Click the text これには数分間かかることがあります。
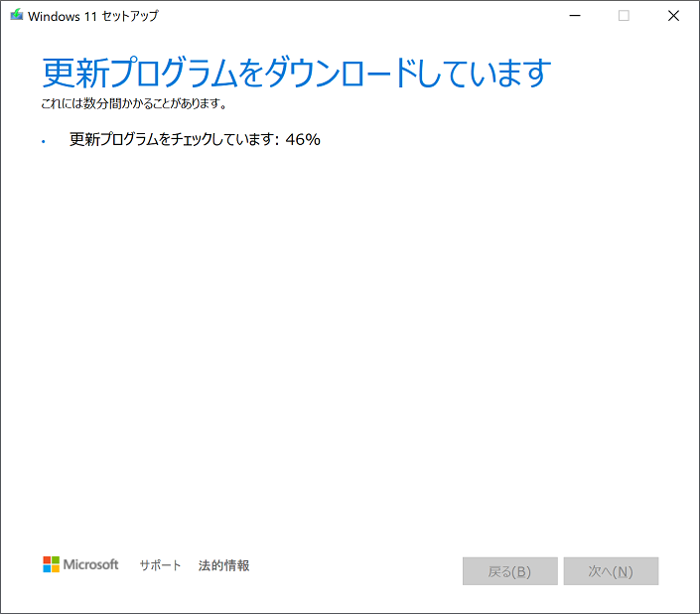This screenshot has width=700, height=614. point(134,103)
